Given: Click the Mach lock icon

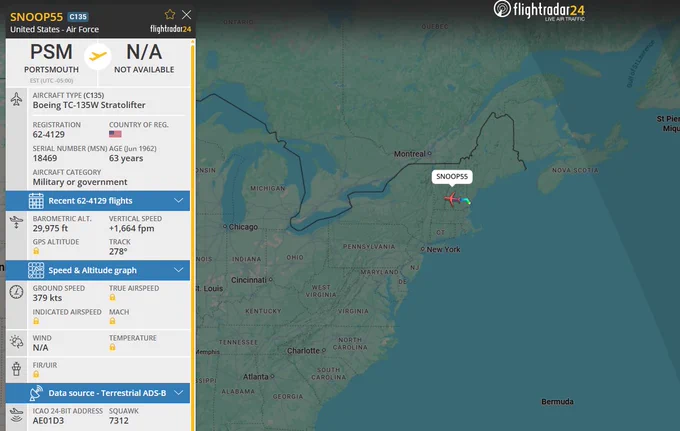Looking at the screenshot, I should (112, 321).
